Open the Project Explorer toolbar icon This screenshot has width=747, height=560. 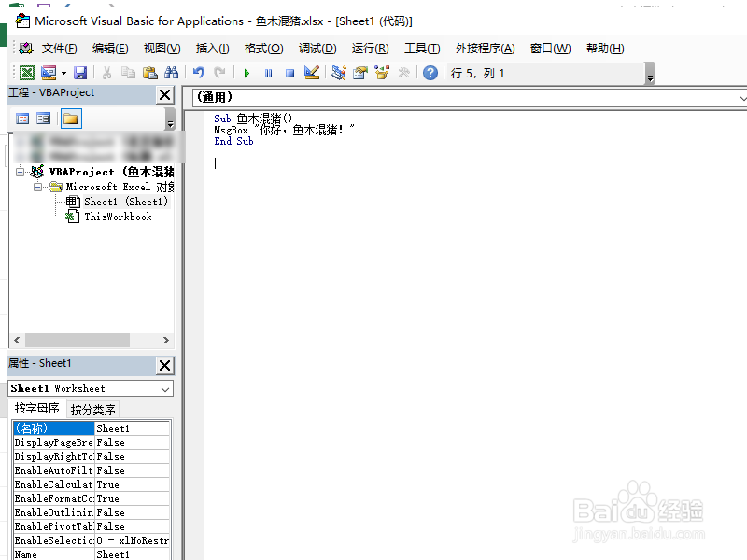point(338,73)
